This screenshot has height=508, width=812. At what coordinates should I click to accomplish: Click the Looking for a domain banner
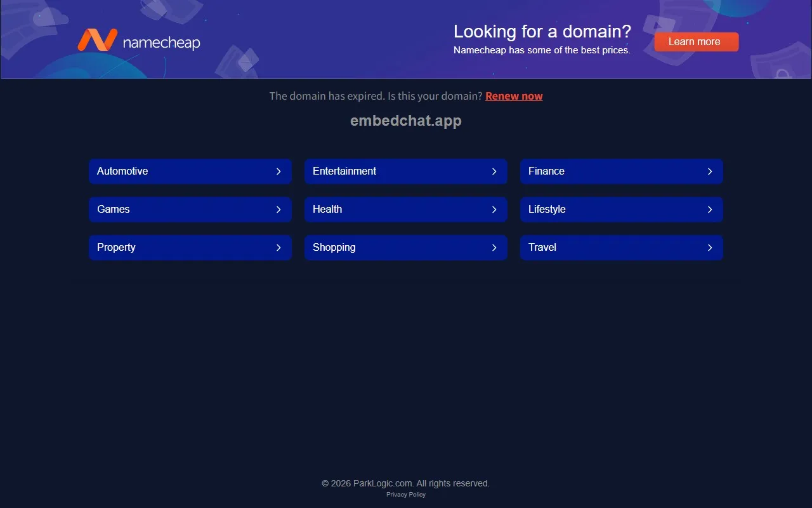tap(542, 31)
